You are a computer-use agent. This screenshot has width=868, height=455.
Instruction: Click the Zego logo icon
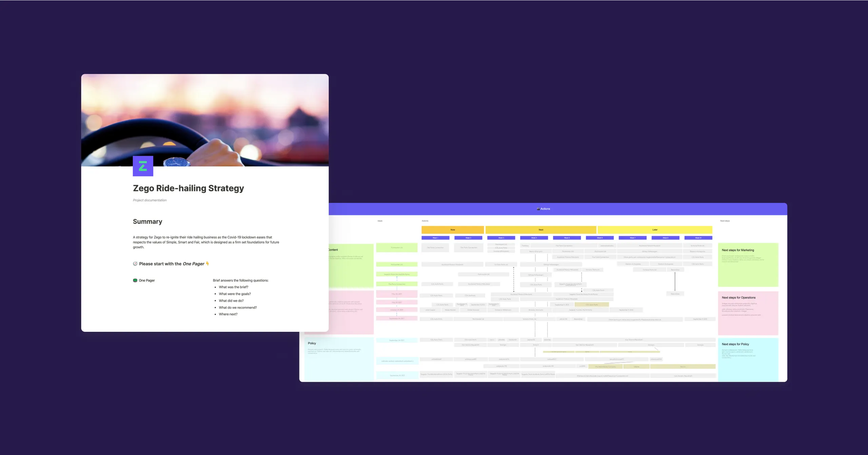(x=143, y=166)
